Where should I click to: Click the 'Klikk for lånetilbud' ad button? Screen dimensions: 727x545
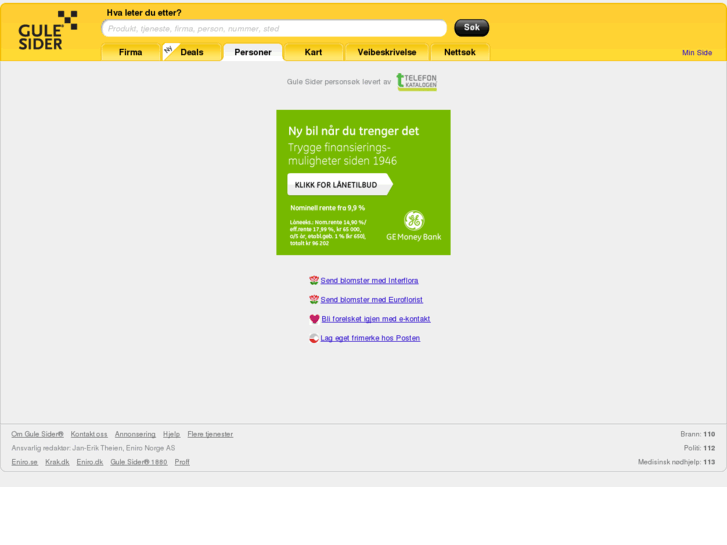(340, 184)
